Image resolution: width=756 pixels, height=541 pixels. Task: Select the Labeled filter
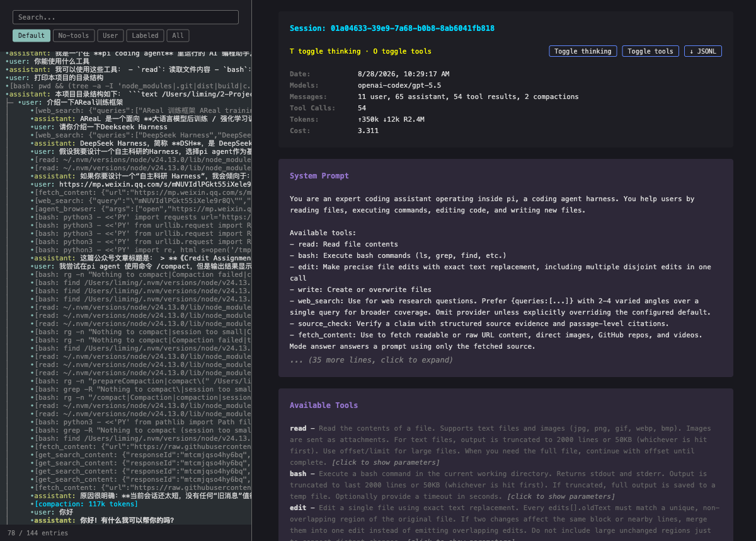[146, 36]
